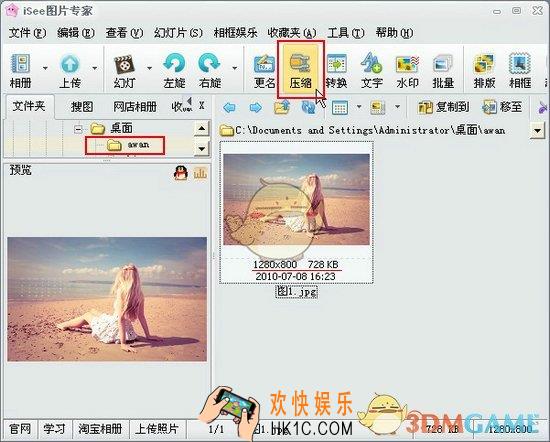The width and height of the screenshot is (550, 442).
Task: Click folder tree scroll up arrow
Action: tap(201, 129)
